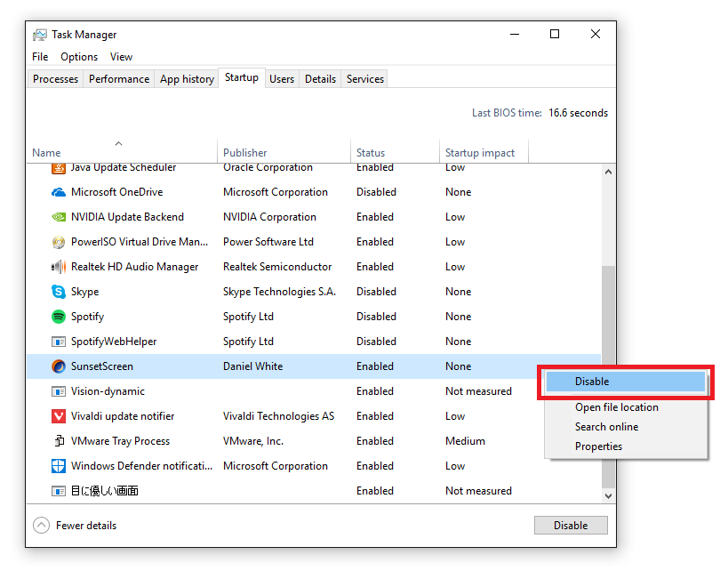The width and height of the screenshot is (728, 579).
Task: Click the Fewer details link text
Action: (x=86, y=526)
